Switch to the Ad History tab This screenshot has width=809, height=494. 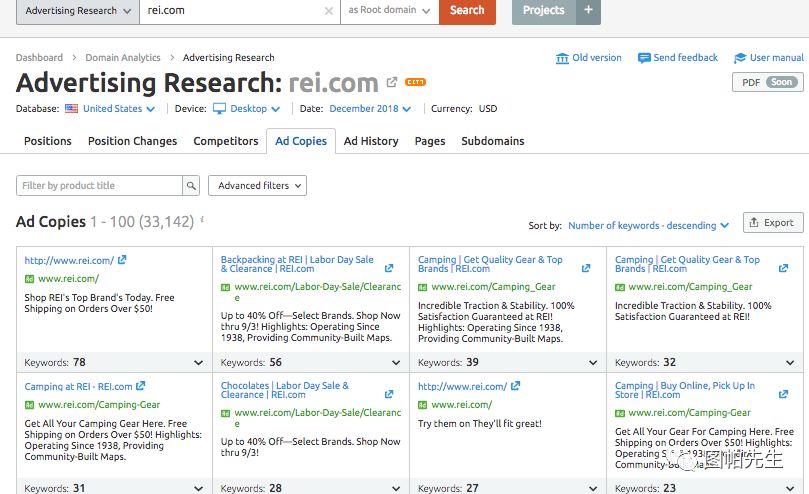coord(371,141)
